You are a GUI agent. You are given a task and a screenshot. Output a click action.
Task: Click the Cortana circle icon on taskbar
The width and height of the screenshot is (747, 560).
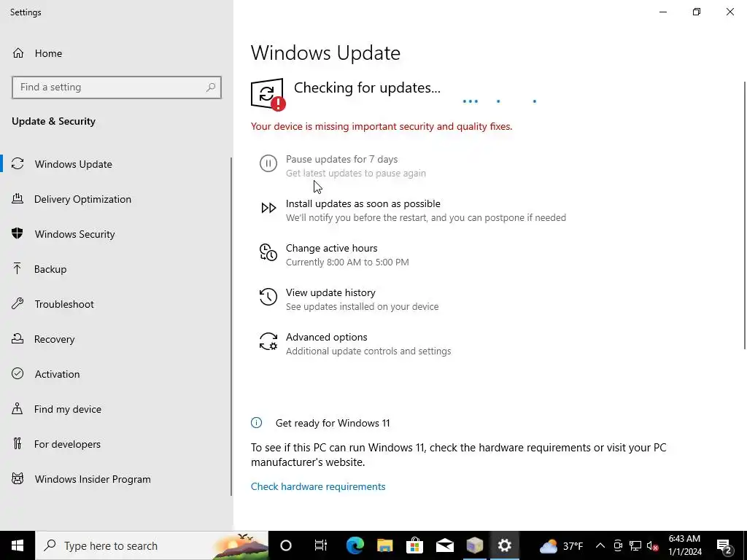point(286,545)
